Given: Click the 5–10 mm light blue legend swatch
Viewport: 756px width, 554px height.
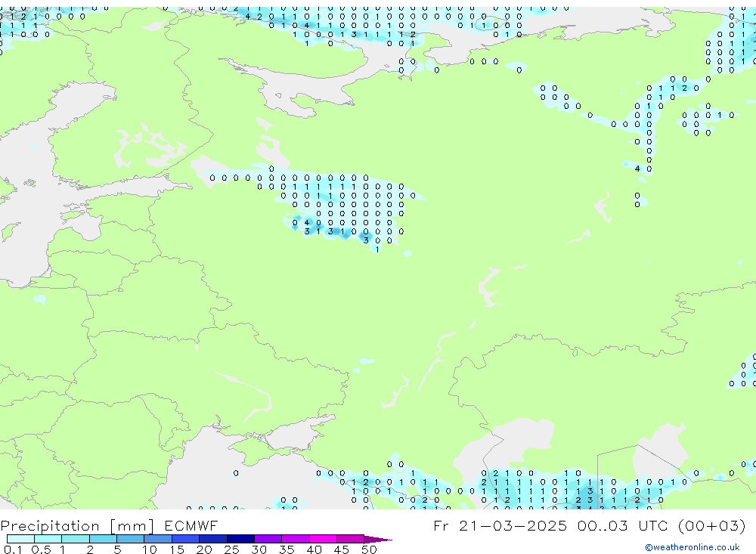Looking at the screenshot, I should pyautogui.click(x=130, y=539).
